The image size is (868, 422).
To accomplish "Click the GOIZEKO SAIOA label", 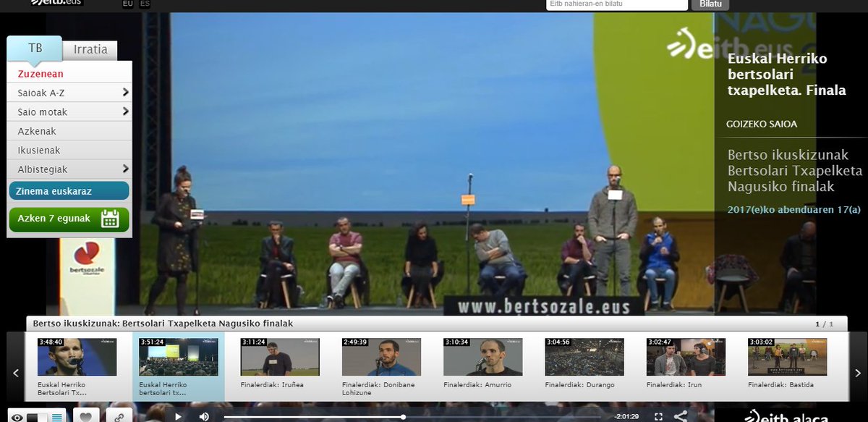I will (762, 124).
